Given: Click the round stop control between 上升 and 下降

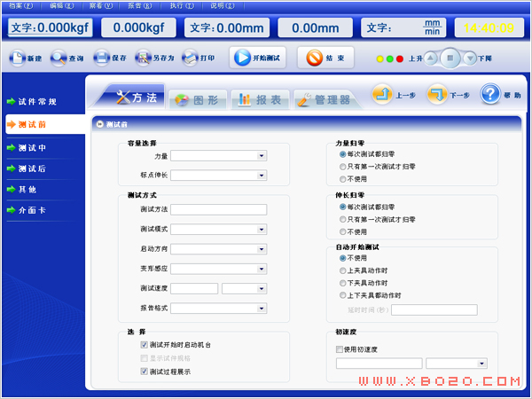Looking at the screenshot, I should tap(450, 59).
